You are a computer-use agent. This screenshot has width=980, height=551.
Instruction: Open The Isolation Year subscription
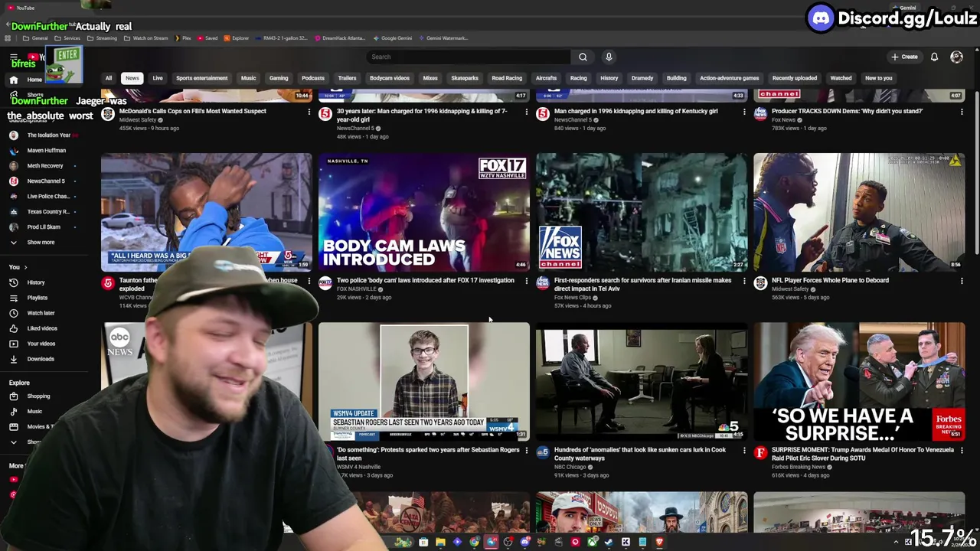(48, 135)
